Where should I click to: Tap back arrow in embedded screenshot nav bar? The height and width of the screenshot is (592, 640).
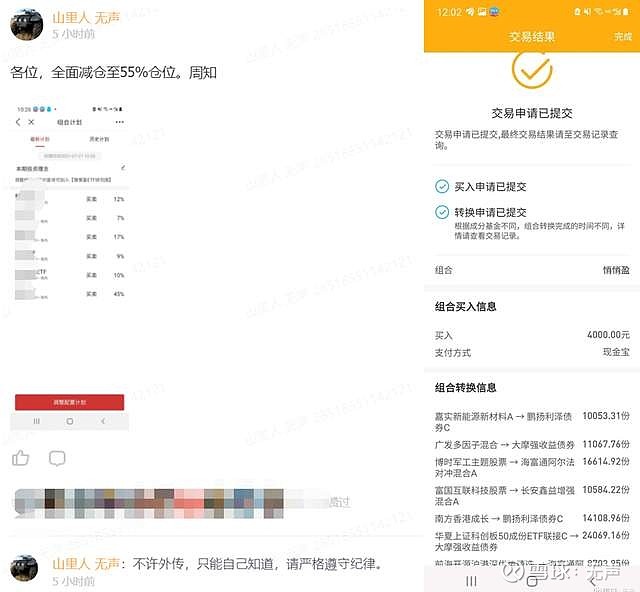pyautogui.click(x=103, y=421)
